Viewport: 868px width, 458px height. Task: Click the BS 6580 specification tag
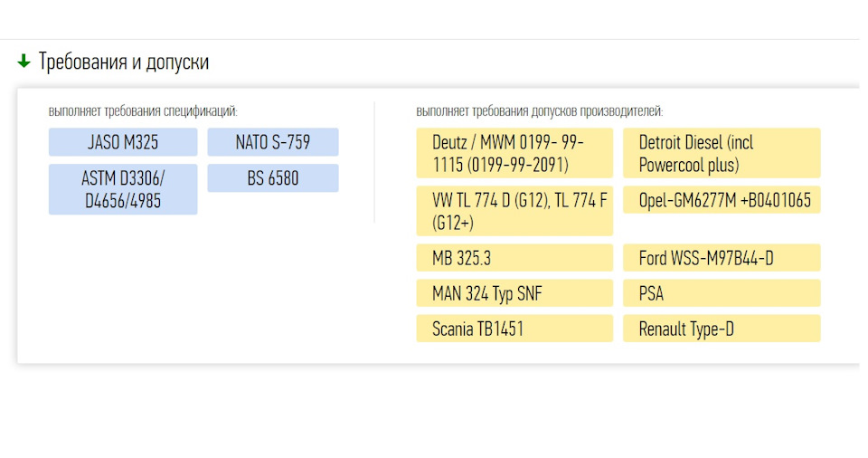pyautogui.click(x=273, y=178)
